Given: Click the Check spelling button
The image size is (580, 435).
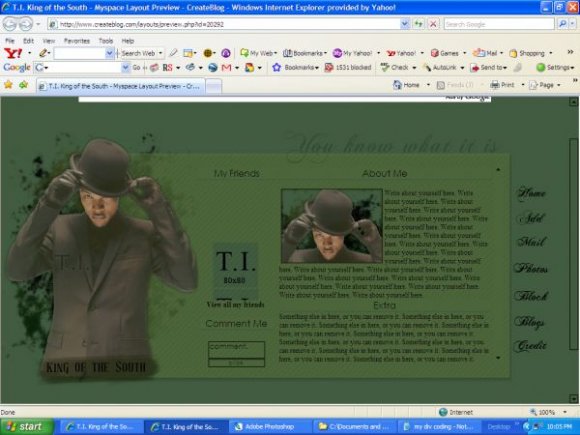Looking at the screenshot, I should pyautogui.click(x=395, y=67).
